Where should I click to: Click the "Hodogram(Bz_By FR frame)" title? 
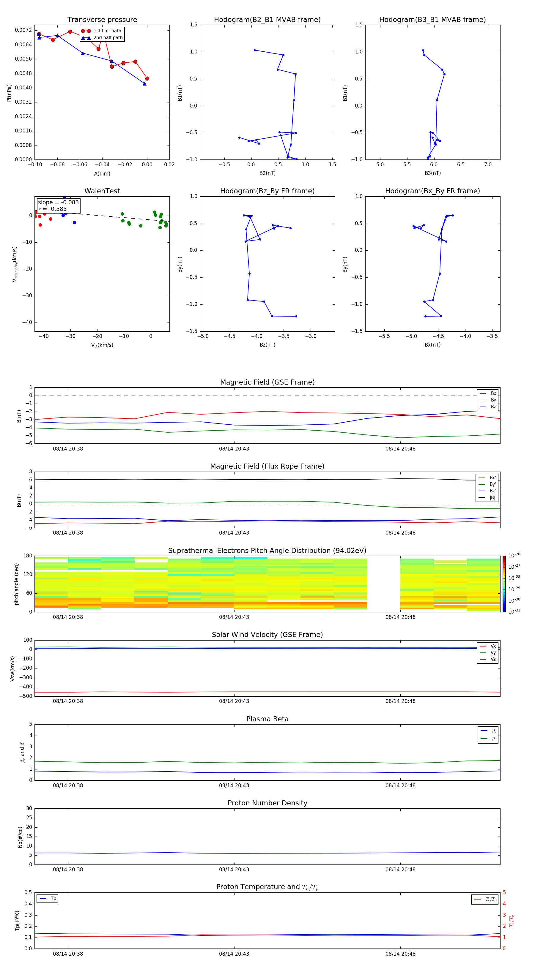coord(267,191)
